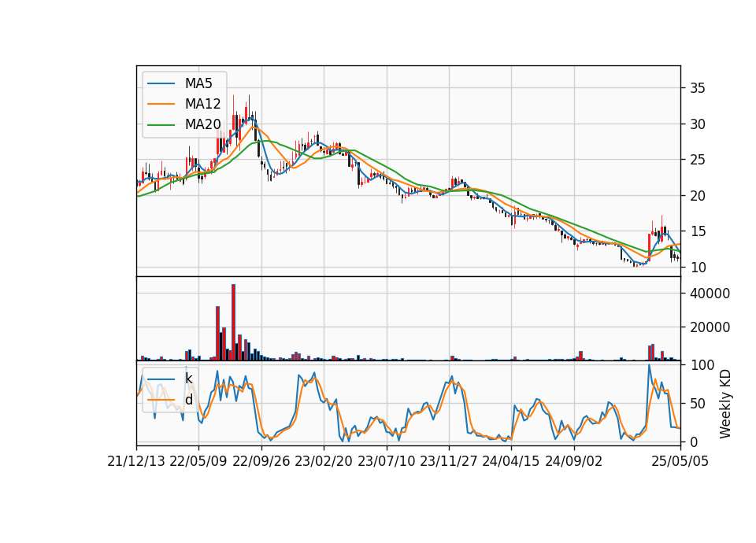Click the MA12 orange line sample in legend
The image size is (756, 543).
(161, 104)
